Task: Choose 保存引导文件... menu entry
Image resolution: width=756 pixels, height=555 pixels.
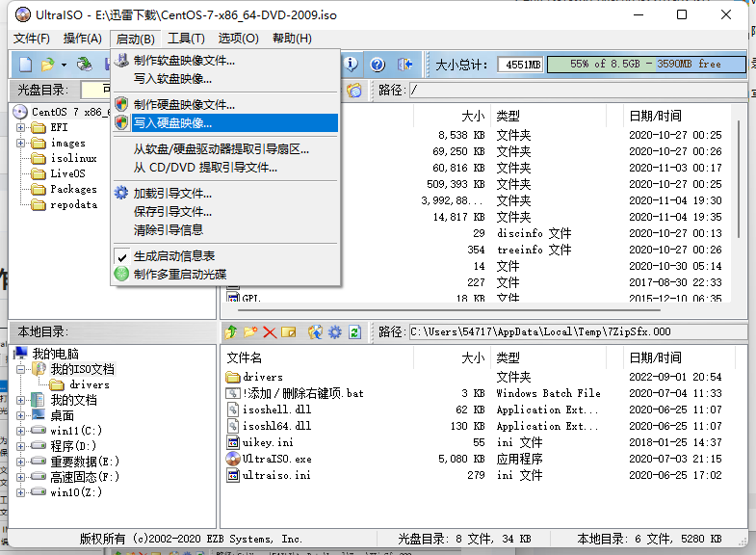Action: click(225, 212)
